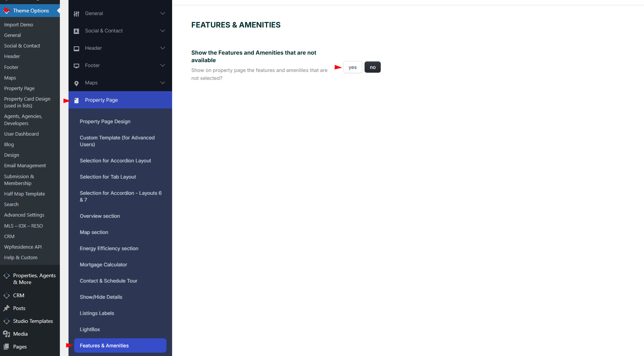Select 'yes' to show unavailable features
The width and height of the screenshot is (644, 356).
coord(353,67)
